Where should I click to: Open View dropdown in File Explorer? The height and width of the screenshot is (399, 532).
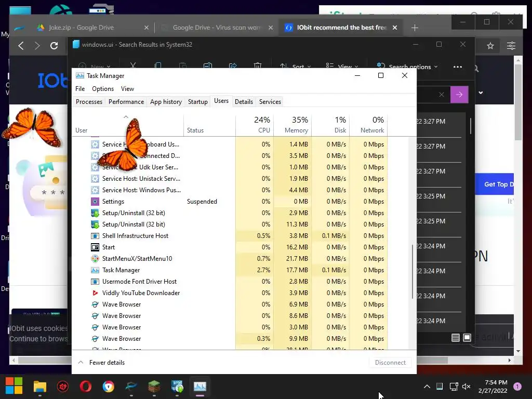click(x=342, y=66)
